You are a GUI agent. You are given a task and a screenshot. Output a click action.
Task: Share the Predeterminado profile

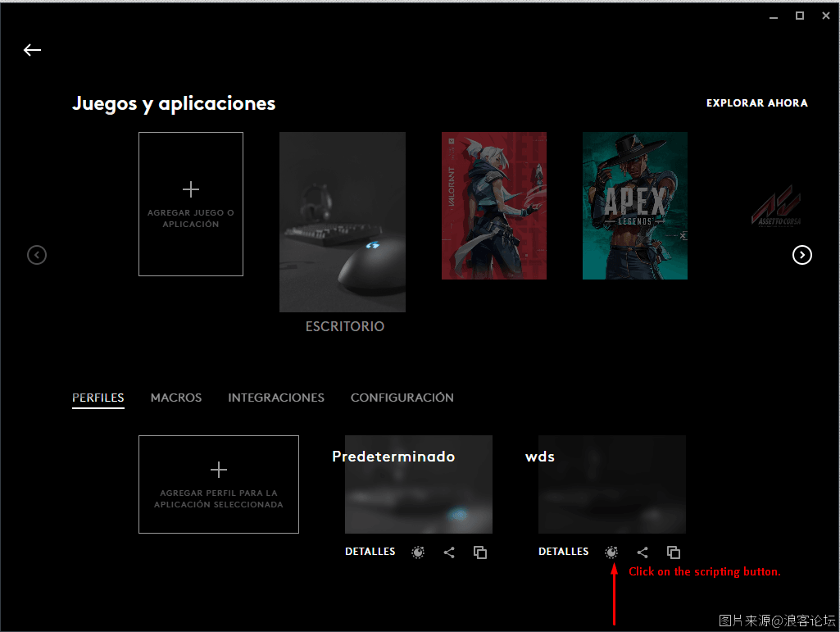pyautogui.click(x=449, y=552)
